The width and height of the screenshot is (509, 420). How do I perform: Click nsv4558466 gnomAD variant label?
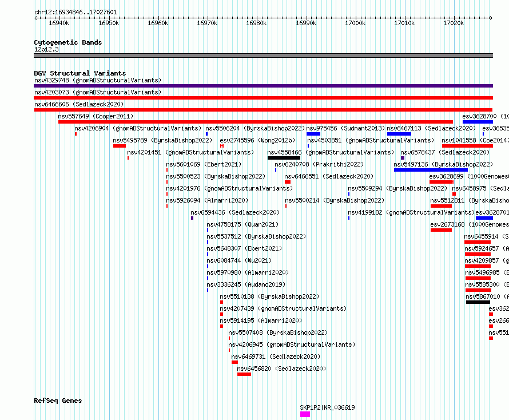point(331,152)
